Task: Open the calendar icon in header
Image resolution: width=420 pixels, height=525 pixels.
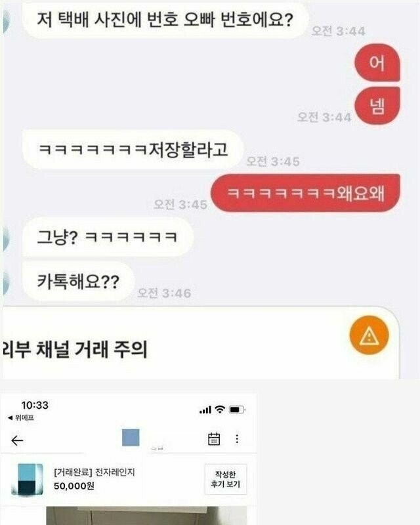Action: tap(214, 439)
